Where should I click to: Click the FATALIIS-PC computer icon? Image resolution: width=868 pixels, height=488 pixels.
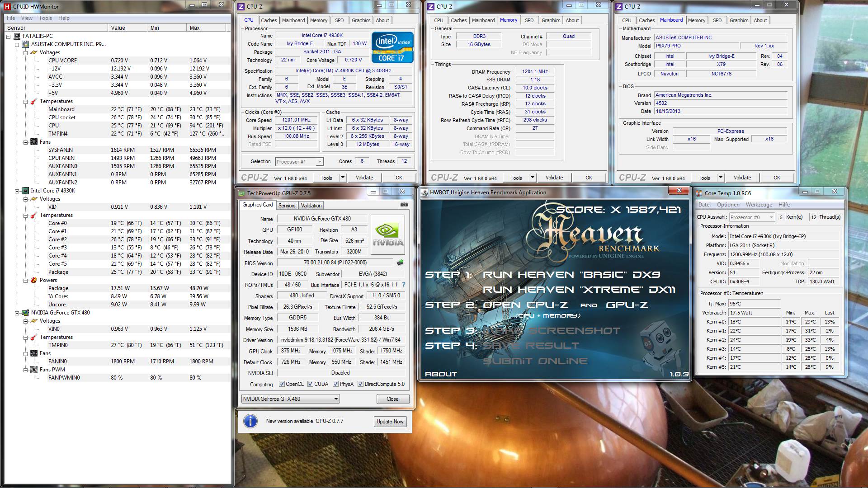click(x=18, y=36)
